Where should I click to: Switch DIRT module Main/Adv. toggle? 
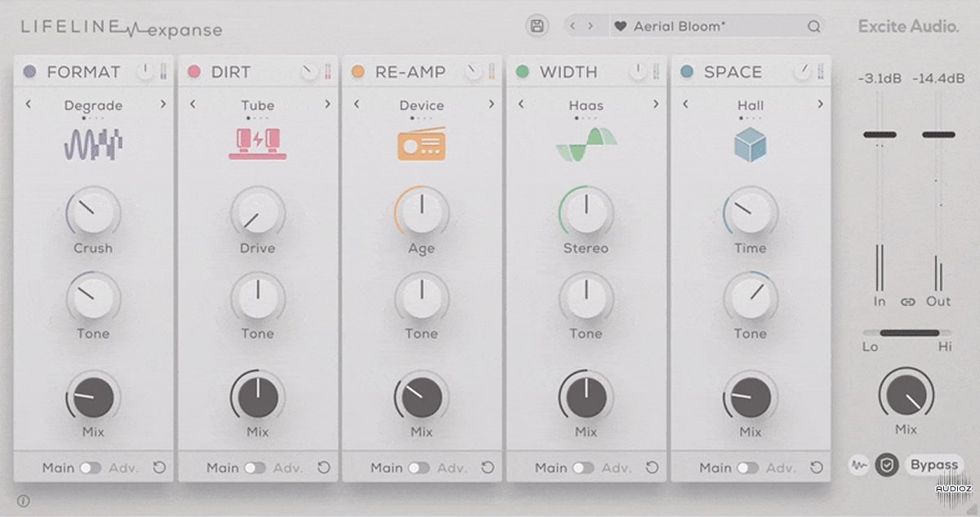point(255,468)
